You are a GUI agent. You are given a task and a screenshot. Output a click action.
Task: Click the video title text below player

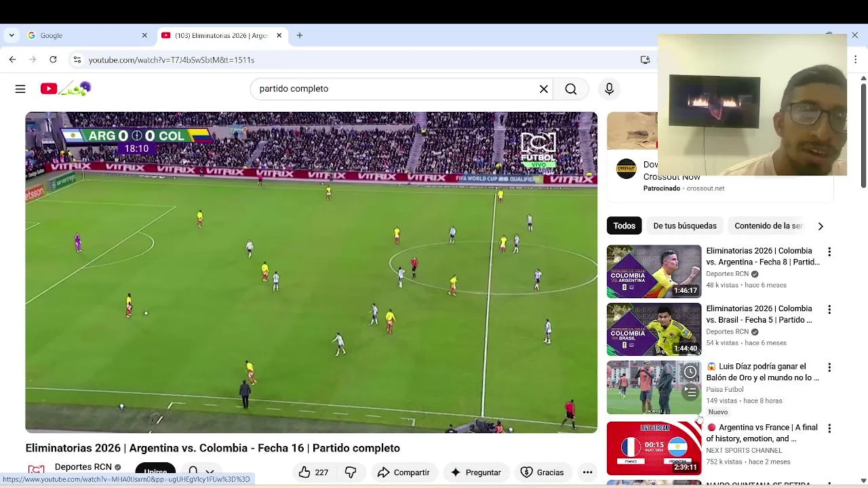[212, 448]
